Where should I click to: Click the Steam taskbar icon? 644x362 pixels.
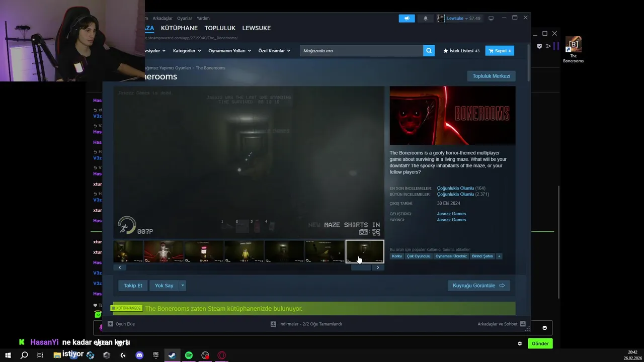click(172, 355)
